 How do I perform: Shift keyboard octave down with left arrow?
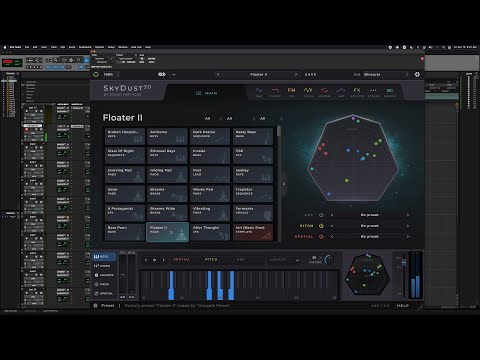146,260
